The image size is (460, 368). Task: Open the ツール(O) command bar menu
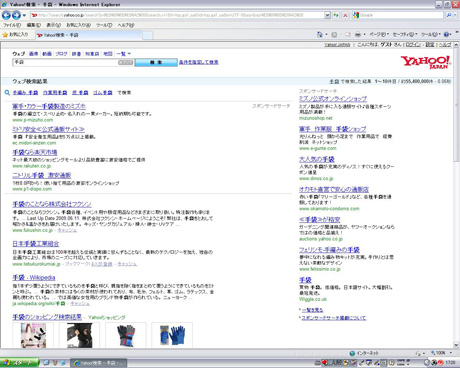[431, 34]
